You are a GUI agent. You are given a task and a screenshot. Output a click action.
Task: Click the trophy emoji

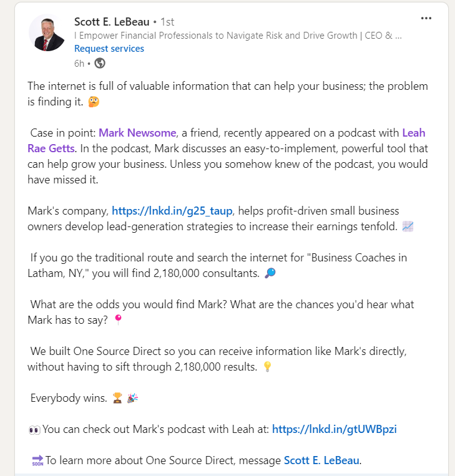[117, 399]
